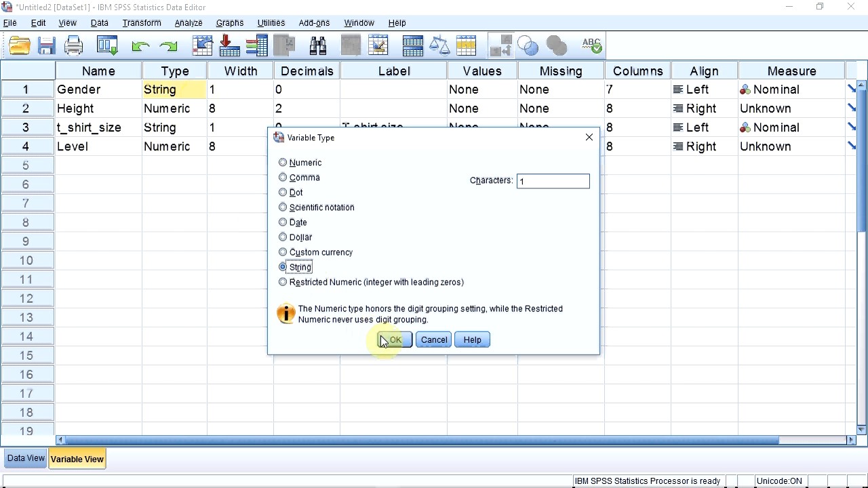Cancel the Variable Type dialog
Viewport: 868px width, 488px height.
(433, 340)
